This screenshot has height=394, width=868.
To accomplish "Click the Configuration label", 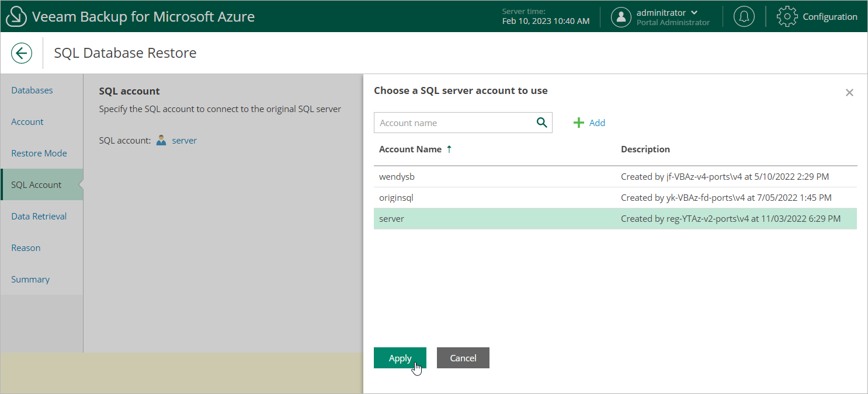I will coord(830,16).
